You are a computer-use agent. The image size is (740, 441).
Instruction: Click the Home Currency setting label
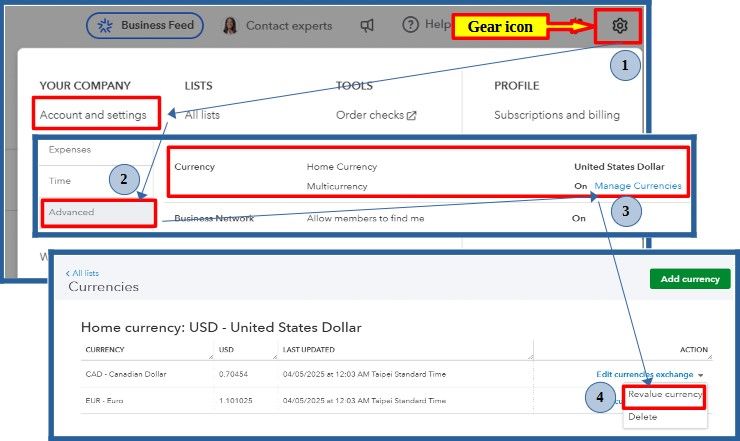pyautogui.click(x=342, y=167)
